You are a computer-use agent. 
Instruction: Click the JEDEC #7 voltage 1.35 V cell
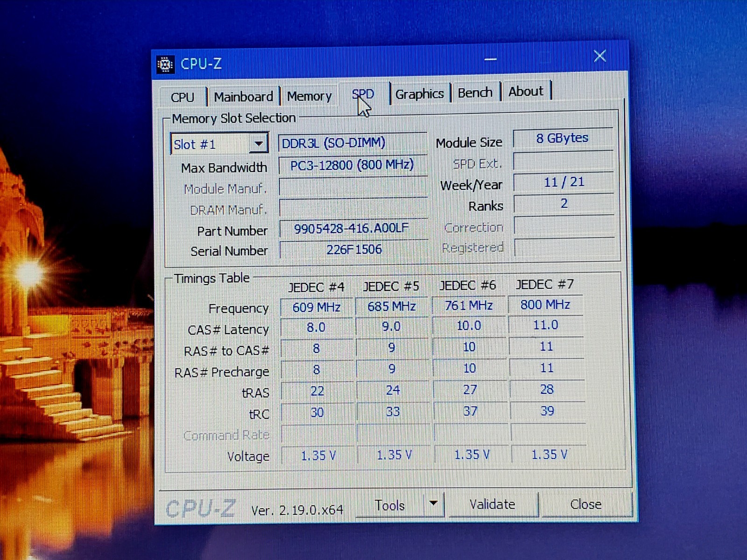[549, 455]
